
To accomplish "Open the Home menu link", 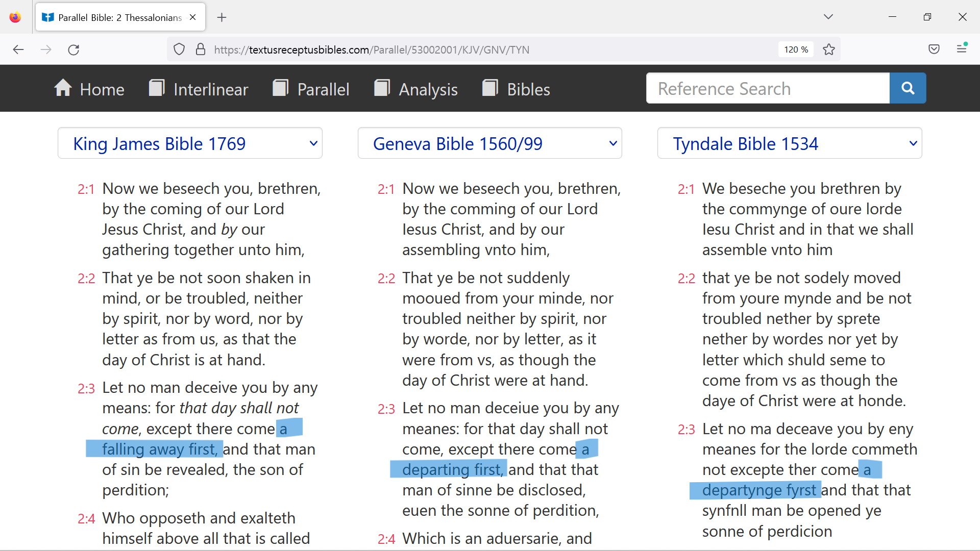I will [102, 89].
